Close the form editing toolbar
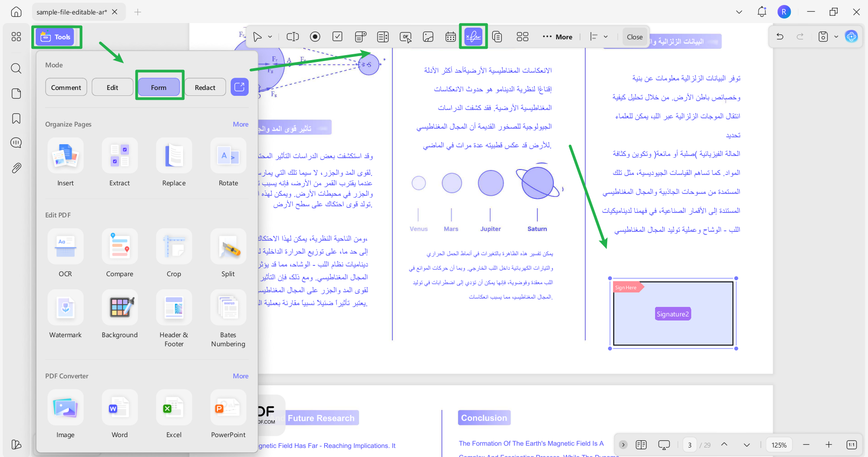The width and height of the screenshot is (868, 457). pyautogui.click(x=635, y=37)
